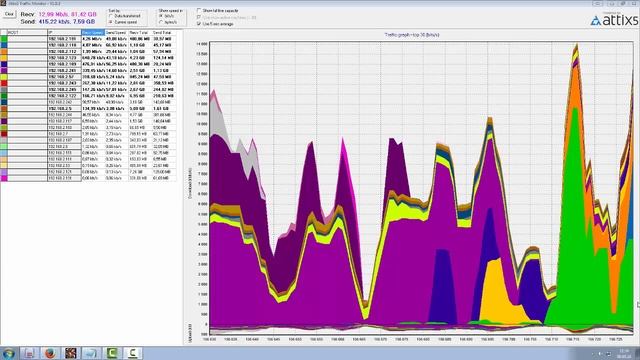This screenshot has height=360, width=640.
Task: Select IP cell 192.168.2.7
Action: [64, 134]
